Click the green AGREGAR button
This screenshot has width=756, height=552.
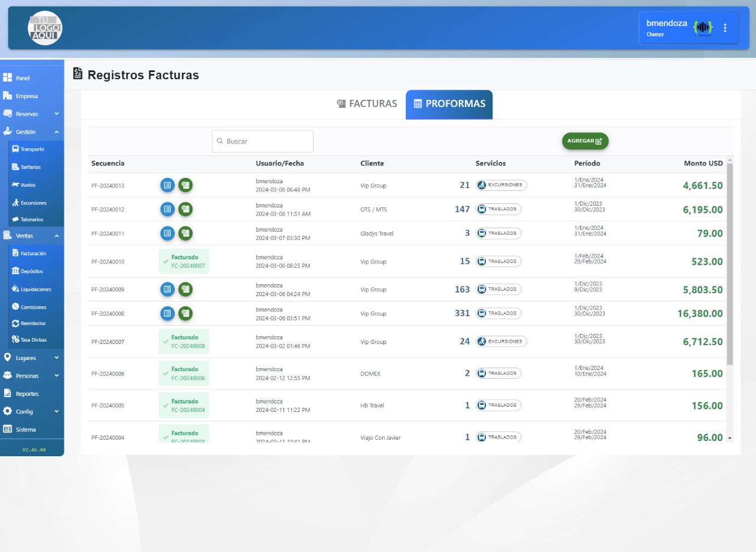(x=585, y=141)
